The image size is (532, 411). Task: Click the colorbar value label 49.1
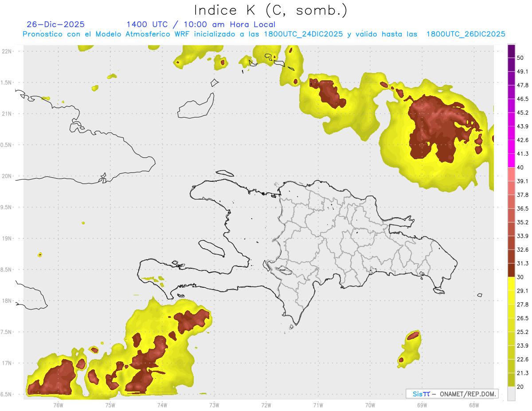click(523, 72)
